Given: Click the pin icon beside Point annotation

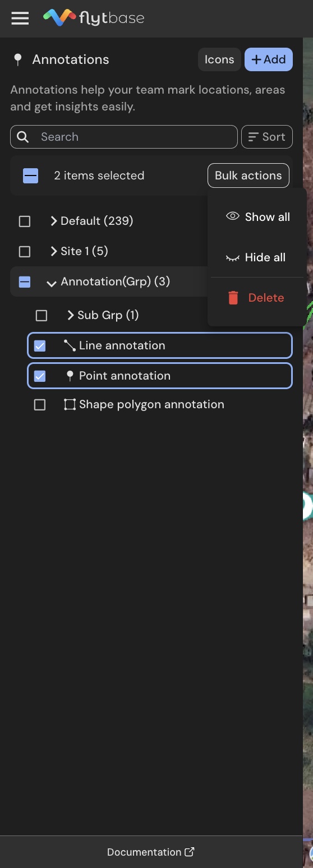Looking at the screenshot, I should (x=70, y=376).
